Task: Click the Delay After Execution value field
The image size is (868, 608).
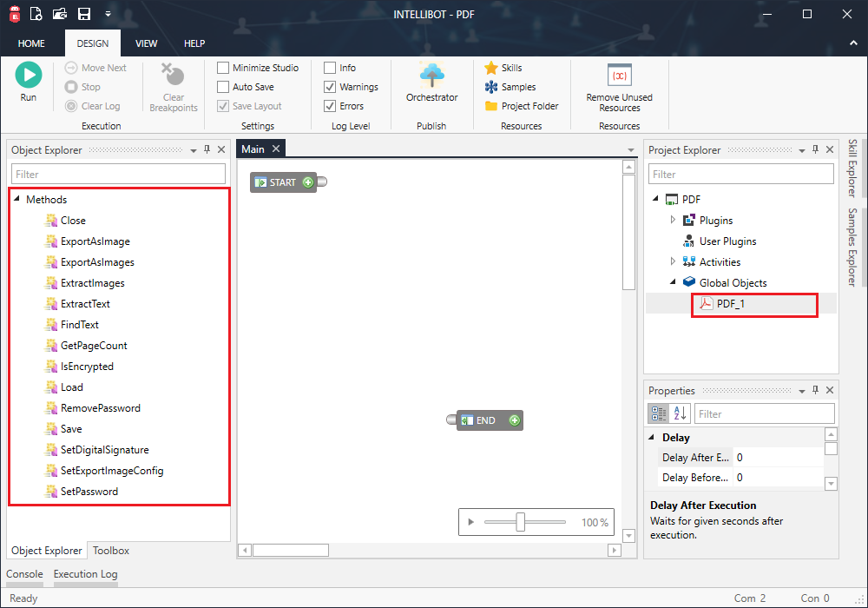Action: 779,458
